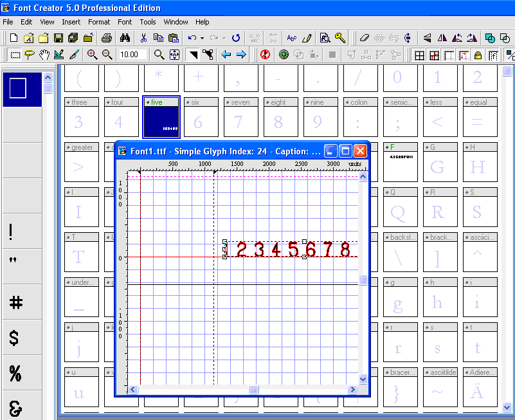Open the Tools menu
Viewport: 515px width, 420px height.
[x=148, y=22]
